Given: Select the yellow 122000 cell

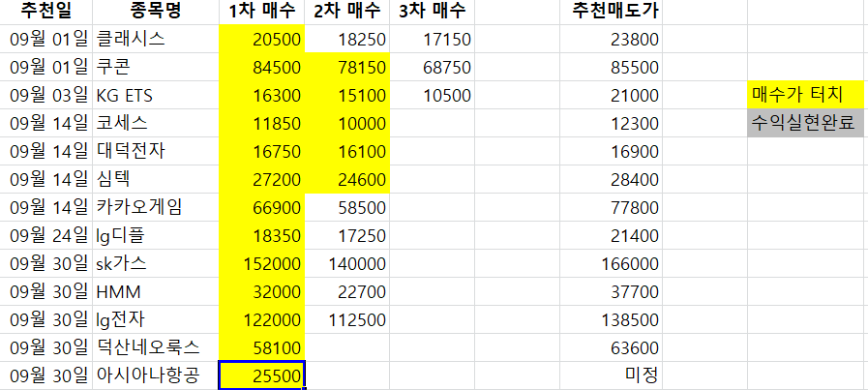Looking at the screenshot, I should click(262, 319).
